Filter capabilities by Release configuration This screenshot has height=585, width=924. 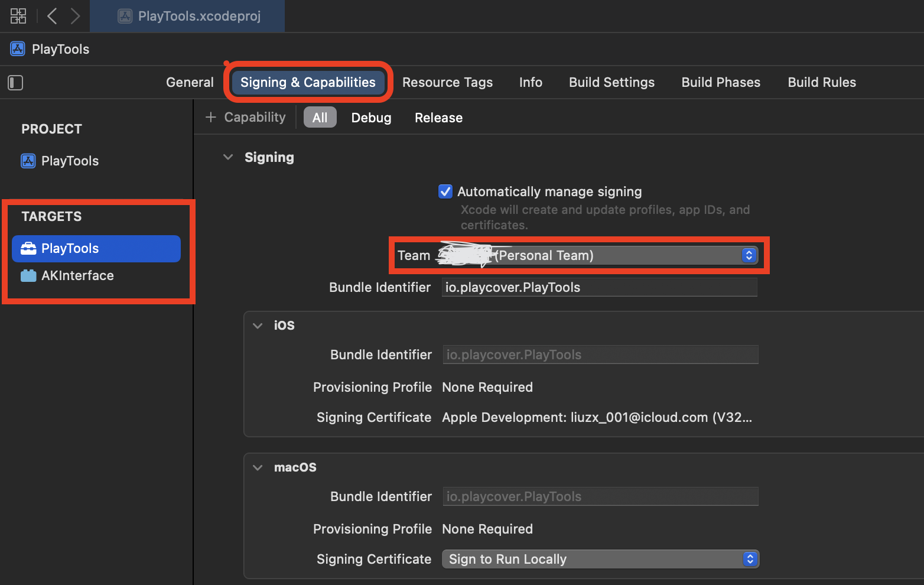coord(438,118)
